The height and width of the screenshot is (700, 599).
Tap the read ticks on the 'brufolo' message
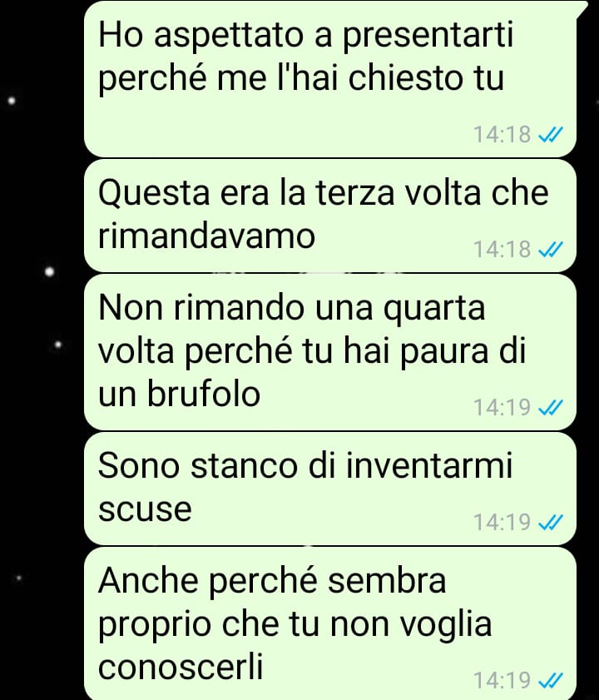point(551,407)
